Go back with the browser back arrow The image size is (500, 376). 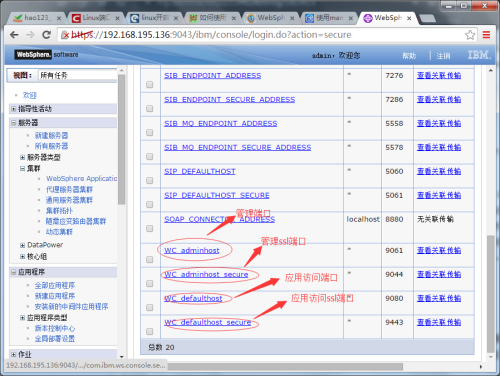[14, 35]
